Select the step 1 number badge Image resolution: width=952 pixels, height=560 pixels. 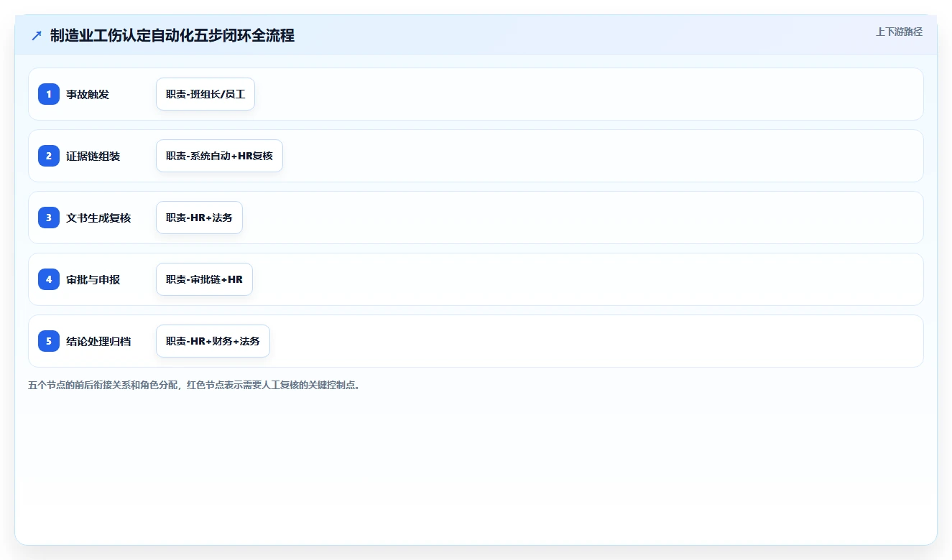49,94
